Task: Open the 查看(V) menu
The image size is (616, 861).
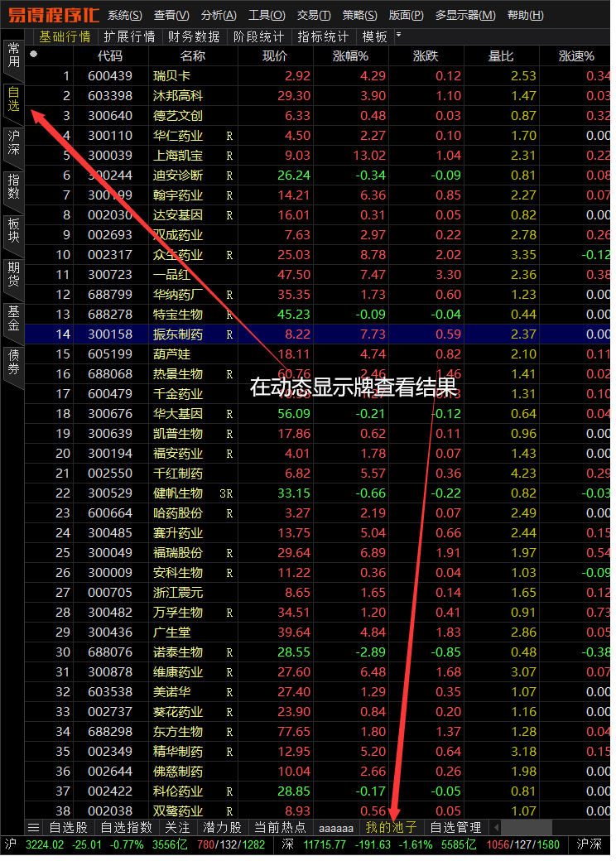Action: click(171, 16)
